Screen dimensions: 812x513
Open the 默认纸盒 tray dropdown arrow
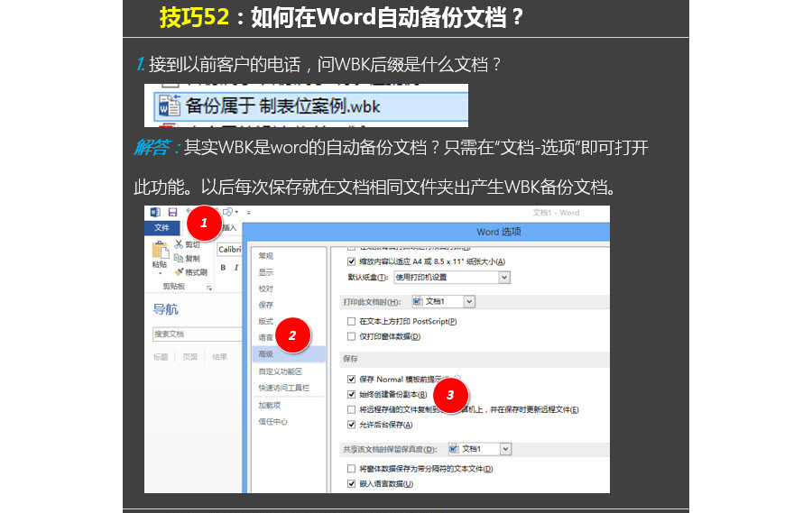[x=504, y=278]
